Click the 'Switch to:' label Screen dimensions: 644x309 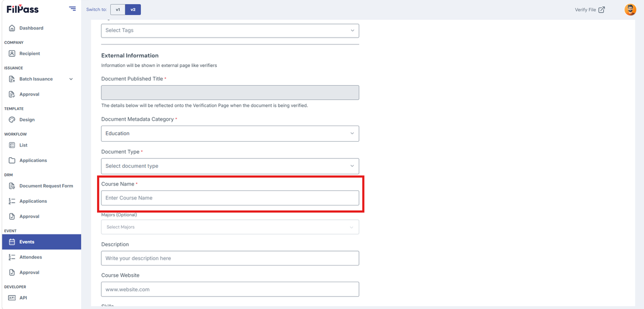(96, 10)
